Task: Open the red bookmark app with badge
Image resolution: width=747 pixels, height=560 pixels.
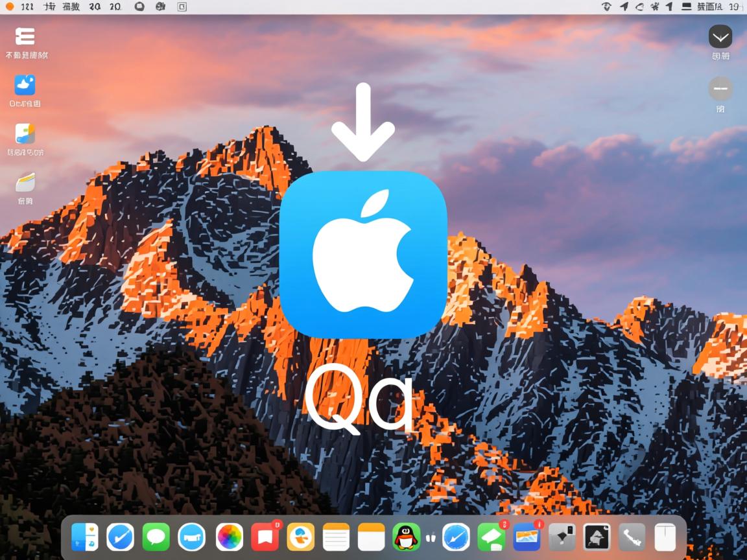Action: pyautogui.click(x=265, y=537)
